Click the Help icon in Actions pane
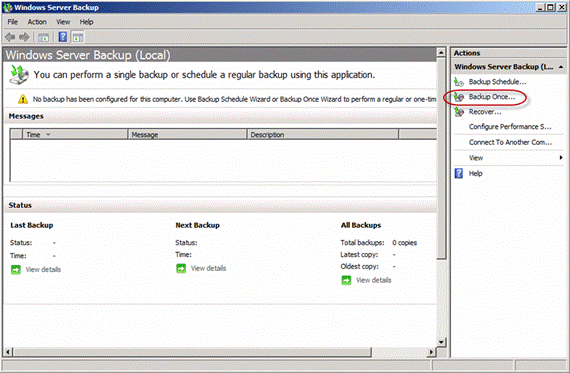The image size is (570, 373). click(x=459, y=173)
